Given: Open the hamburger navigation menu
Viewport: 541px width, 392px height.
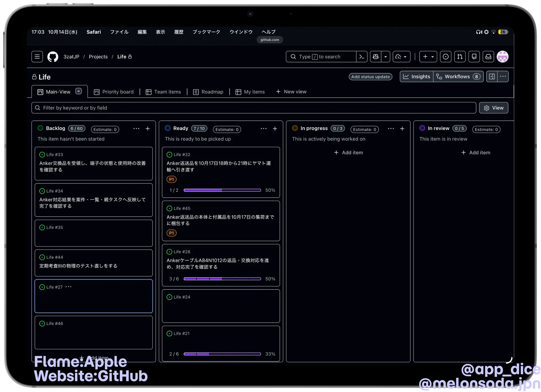Looking at the screenshot, I should click(37, 57).
